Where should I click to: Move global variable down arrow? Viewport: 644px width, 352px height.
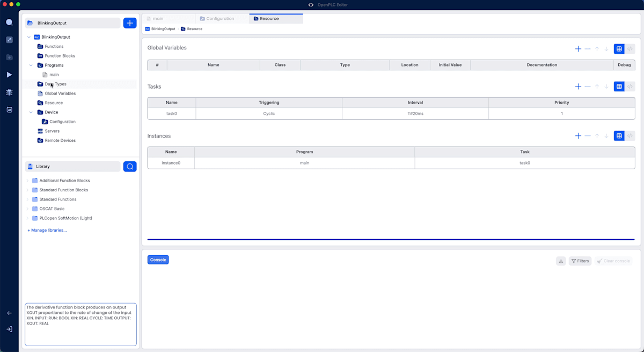coord(606,49)
